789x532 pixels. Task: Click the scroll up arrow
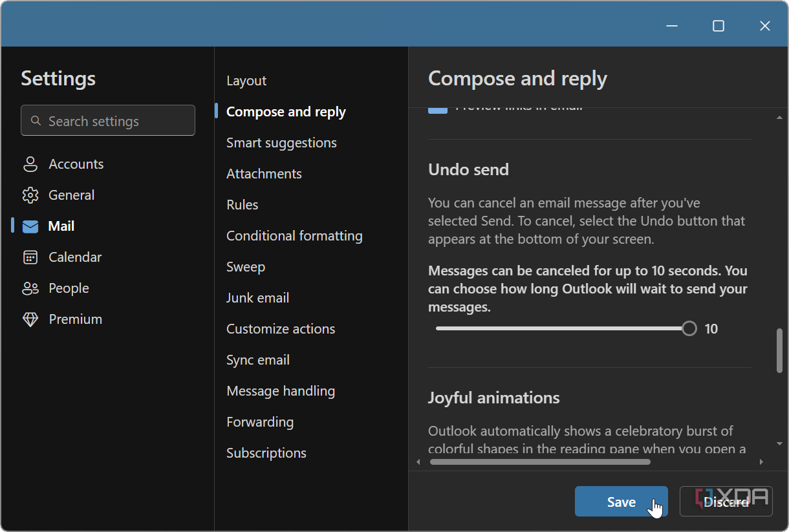[779, 118]
